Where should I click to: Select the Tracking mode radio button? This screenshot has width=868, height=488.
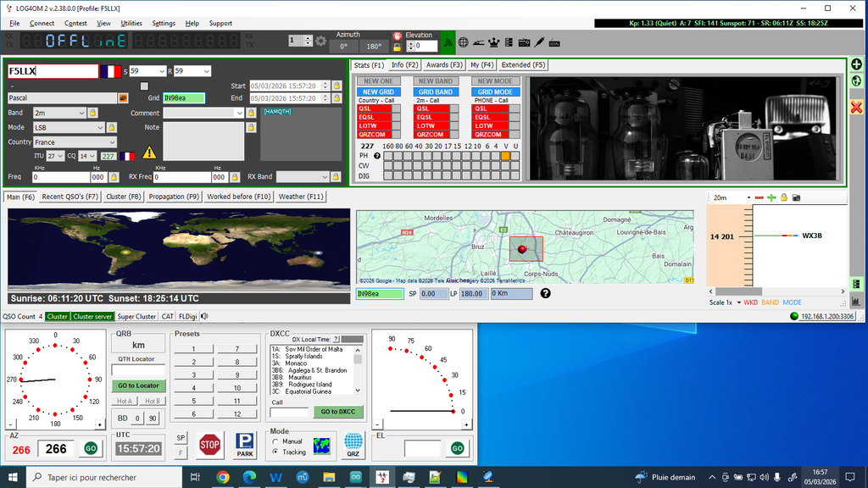point(275,452)
